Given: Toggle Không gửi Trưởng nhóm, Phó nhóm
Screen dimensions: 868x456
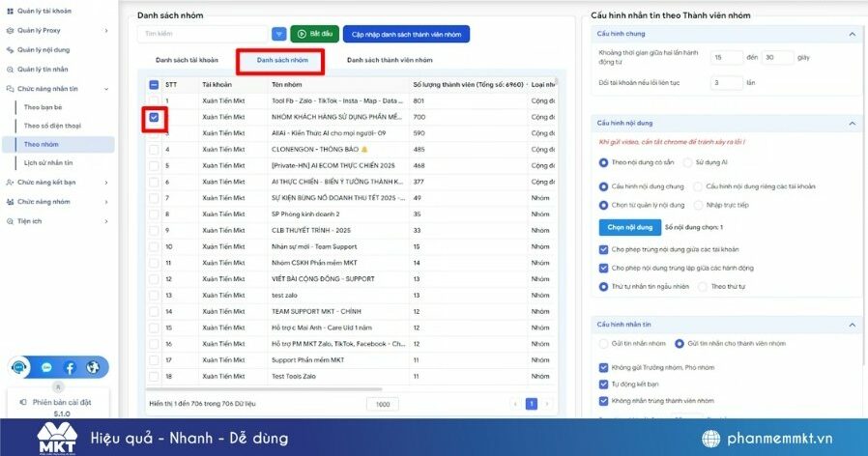Looking at the screenshot, I should coord(603,367).
